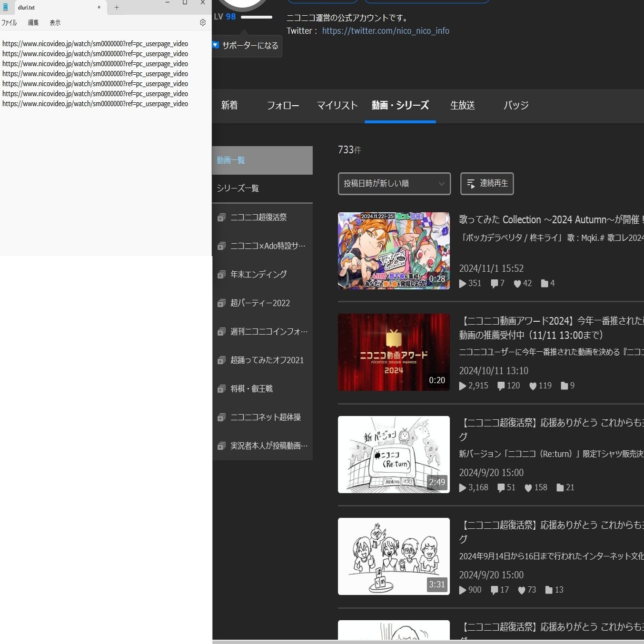Click comment icon beside 7
644x644 pixels.
pyautogui.click(x=495, y=284)
